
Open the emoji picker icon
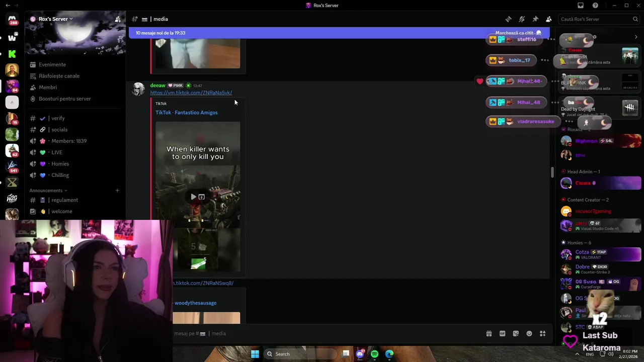[x=529, y=333]
